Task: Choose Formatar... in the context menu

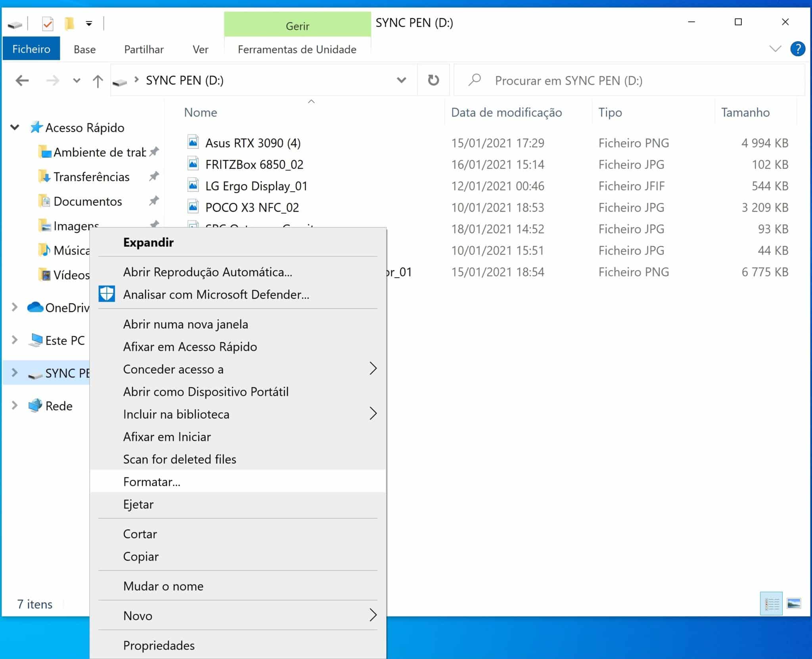Action: click(238, 482)
